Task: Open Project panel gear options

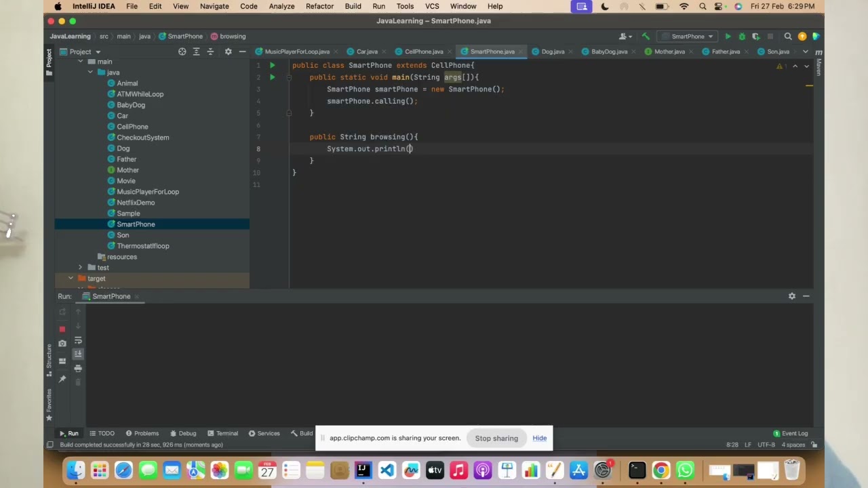Action: 228,52
